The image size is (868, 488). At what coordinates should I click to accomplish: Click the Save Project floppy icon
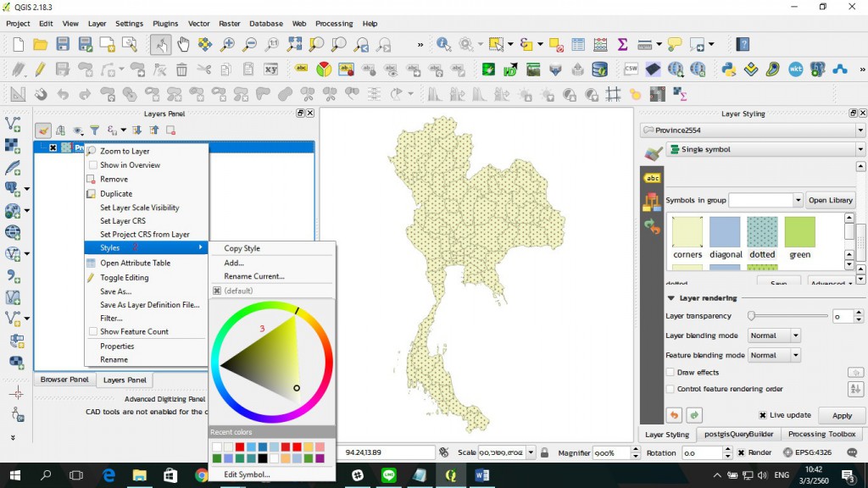tap(63, 44)
